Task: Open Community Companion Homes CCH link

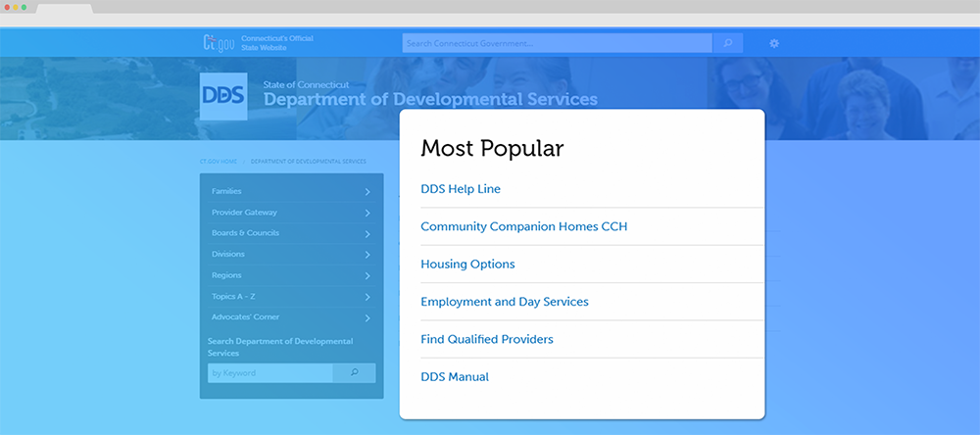Action: click(x=523, y=226)
